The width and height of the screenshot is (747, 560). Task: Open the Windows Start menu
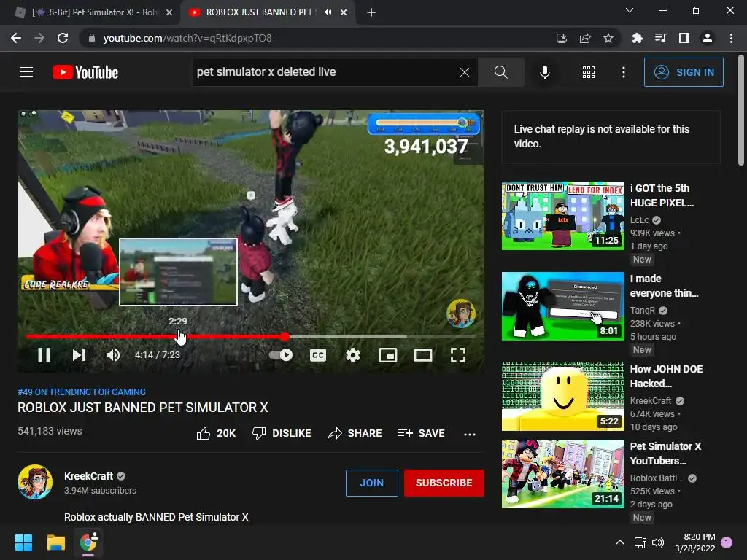23,542
